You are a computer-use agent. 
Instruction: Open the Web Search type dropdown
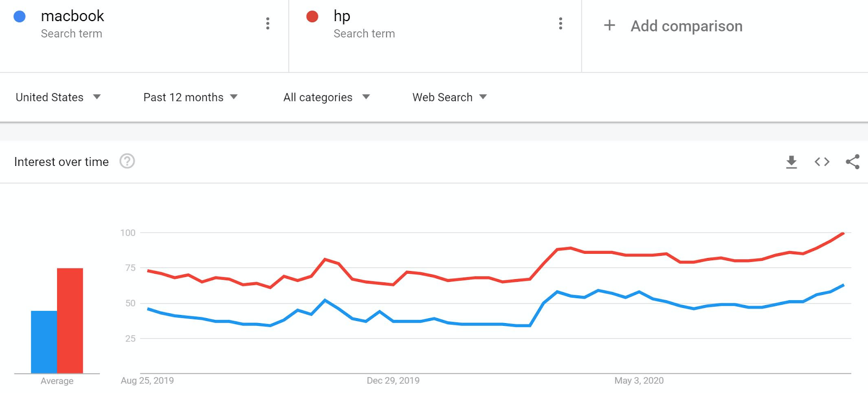[449, 98]
